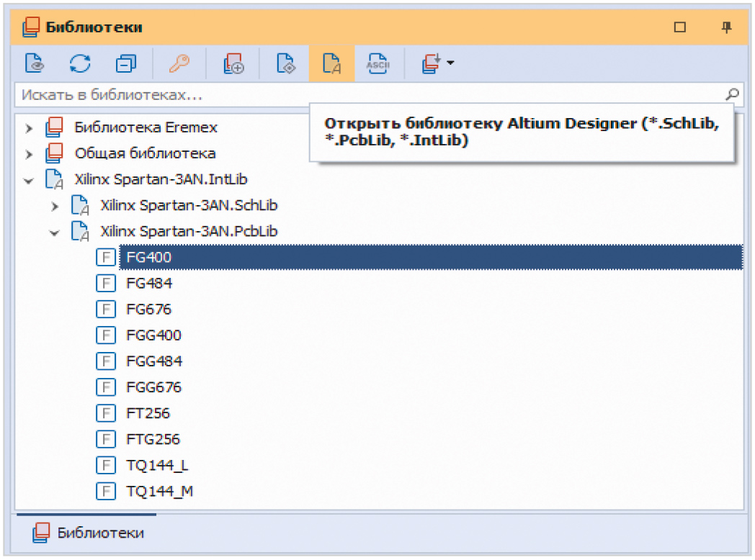Focus the 'Искать в библиотеках' search field

point(371,94)
